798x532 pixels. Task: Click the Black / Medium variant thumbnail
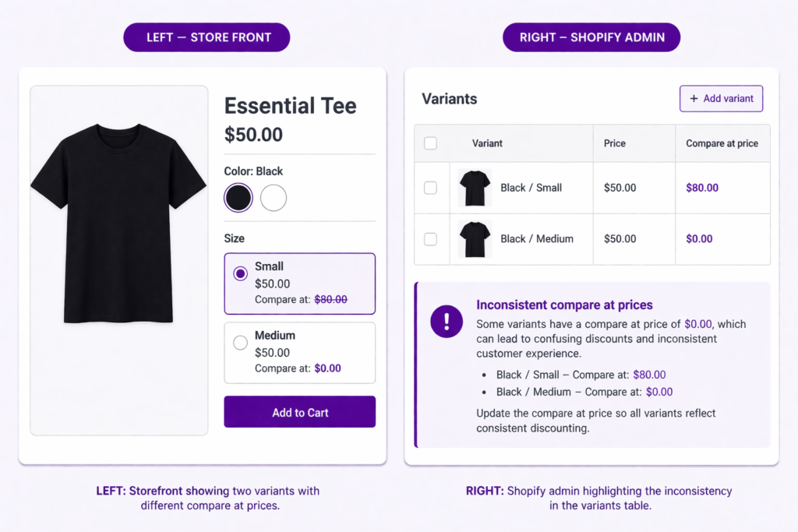[x=475, y=238]
